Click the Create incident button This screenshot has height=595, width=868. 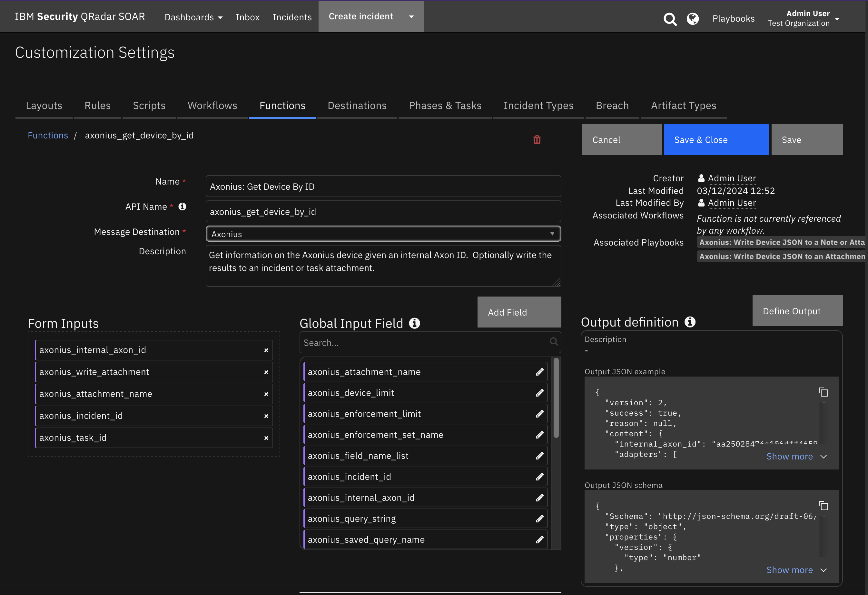coord(361,16)
